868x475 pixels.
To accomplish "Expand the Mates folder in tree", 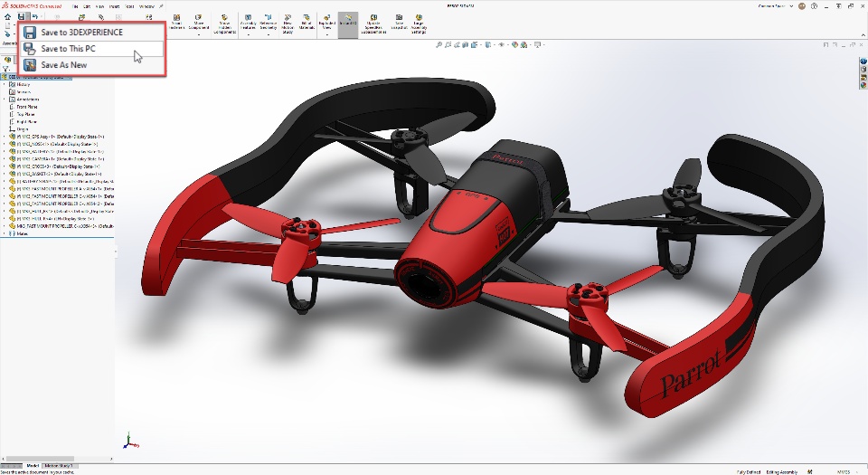I will pos(5,233).
